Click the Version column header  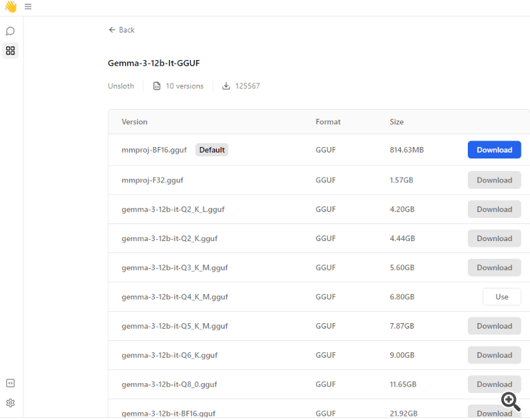134,122
